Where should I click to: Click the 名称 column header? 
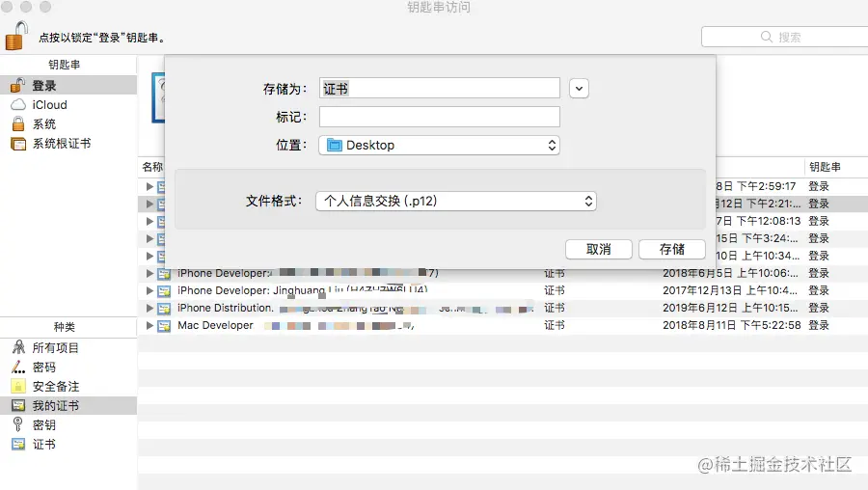(x=152, y=167)
